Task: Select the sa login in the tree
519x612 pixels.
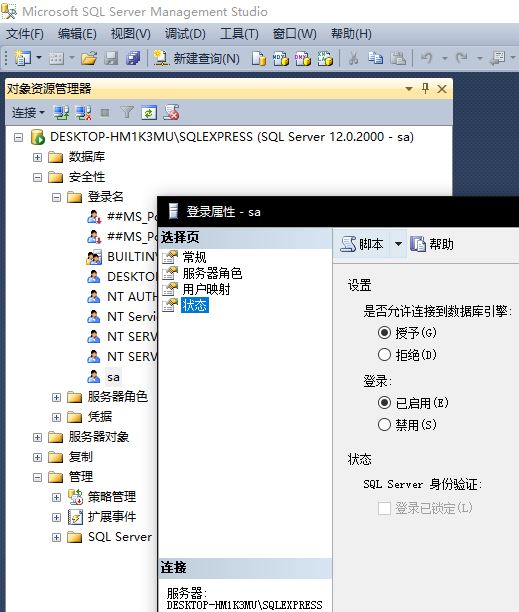Action: click(x=113, y=377)
